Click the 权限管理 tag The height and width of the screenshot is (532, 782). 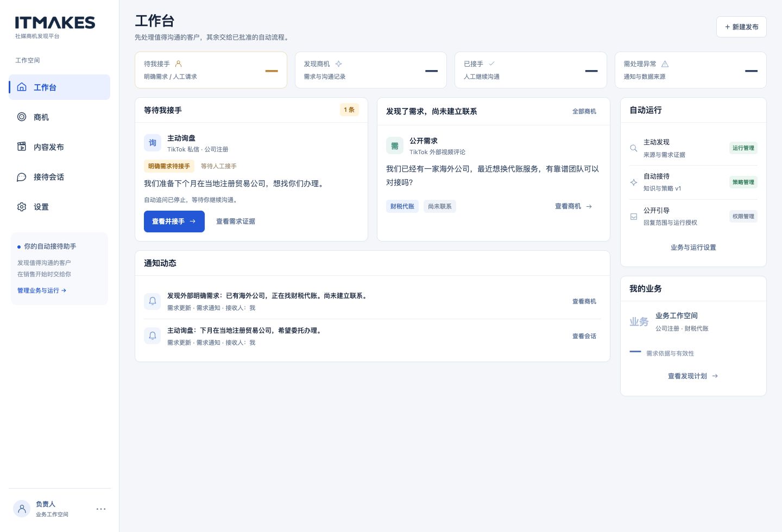(743, 217)
